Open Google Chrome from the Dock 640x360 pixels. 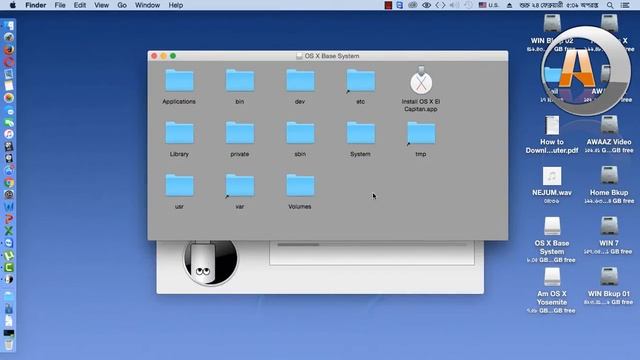coord(9,182)
